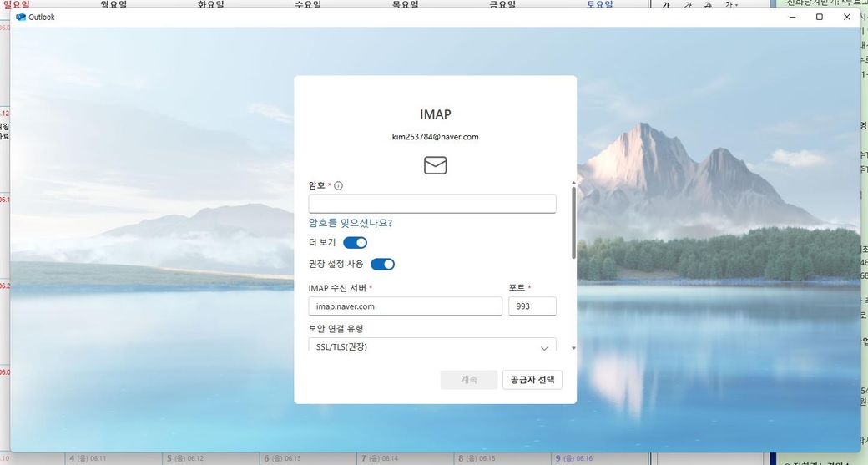Click the 포트 field showing 993
Image resolution: width=868 pixels, height=465 pixels.
point(532,306)
